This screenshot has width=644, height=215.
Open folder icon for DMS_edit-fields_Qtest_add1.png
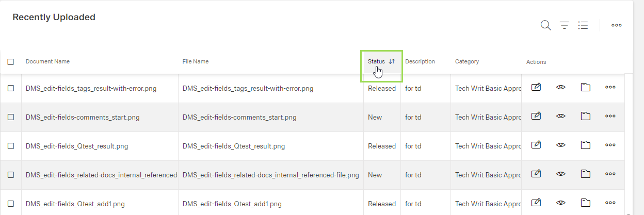[x=585, y=203]
